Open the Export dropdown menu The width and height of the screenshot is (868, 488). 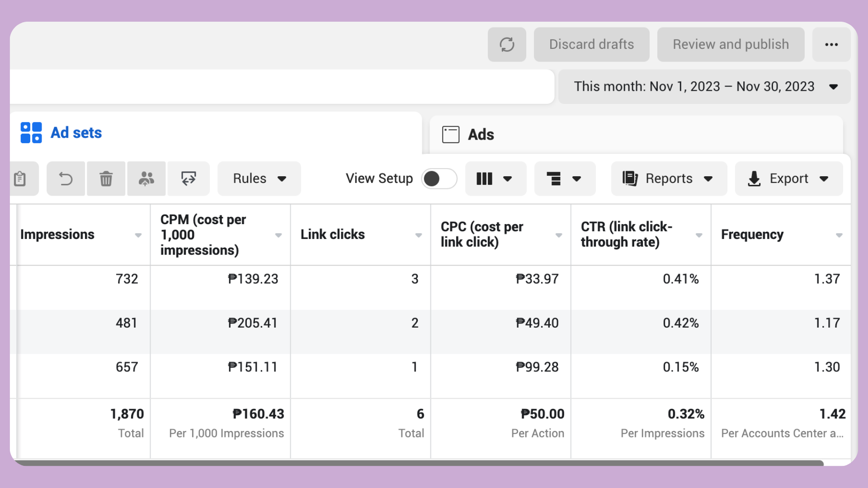pyautogui.click(x=788, y=178)
